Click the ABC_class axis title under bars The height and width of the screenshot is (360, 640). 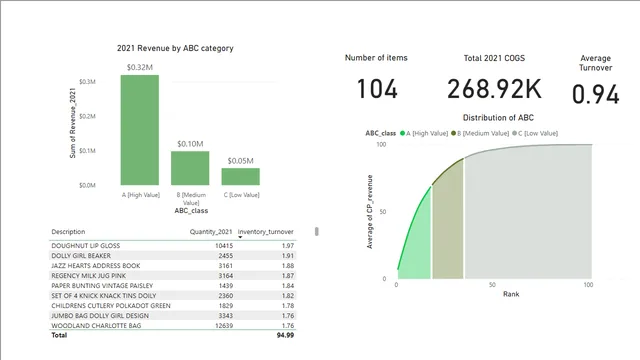click(x=191, y=211)
